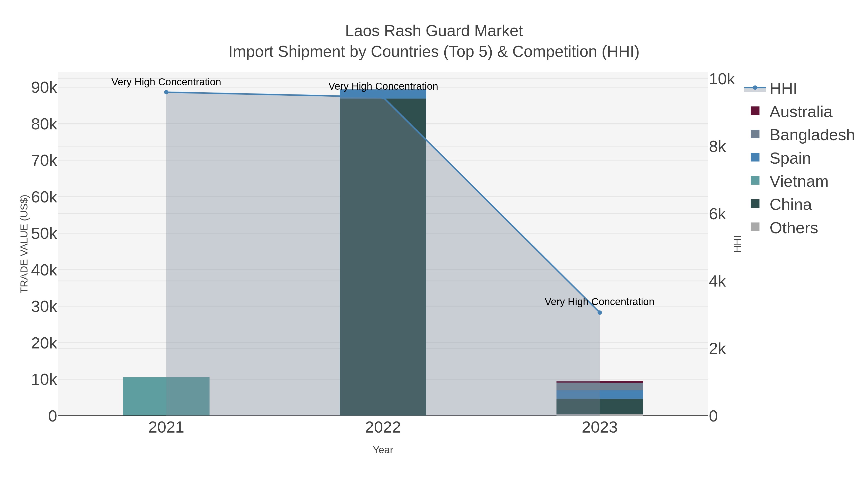Toggle the Spain legend label
This screenshot has width=868, height=488.
click(x=790, y=158)
